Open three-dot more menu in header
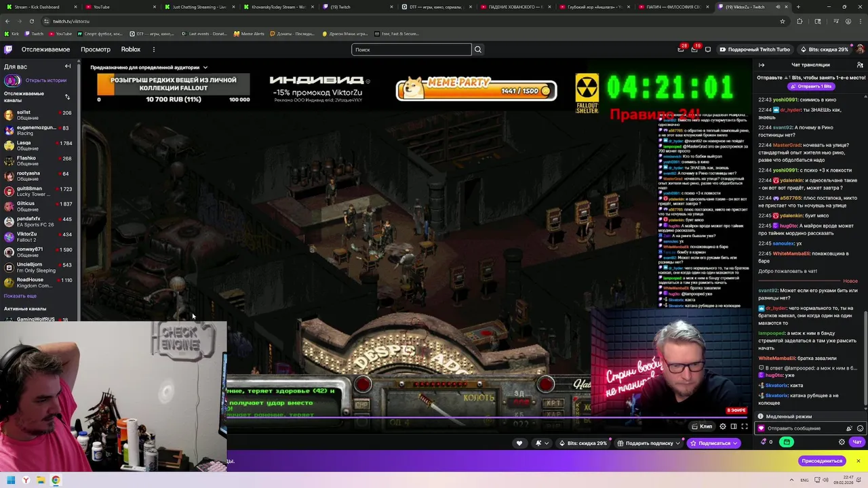The width and height of the screenshot is (868, 488). pyautogui.click(x=154, y=49)
